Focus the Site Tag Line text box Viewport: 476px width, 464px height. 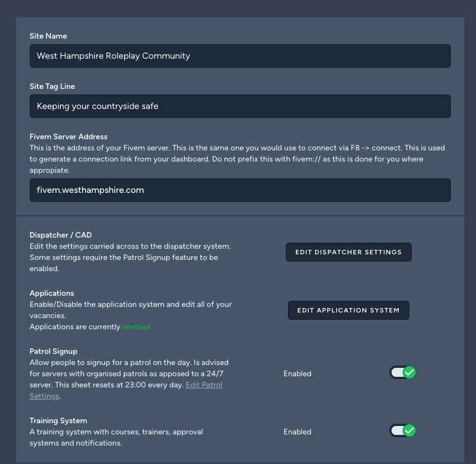tap(240, 106)
